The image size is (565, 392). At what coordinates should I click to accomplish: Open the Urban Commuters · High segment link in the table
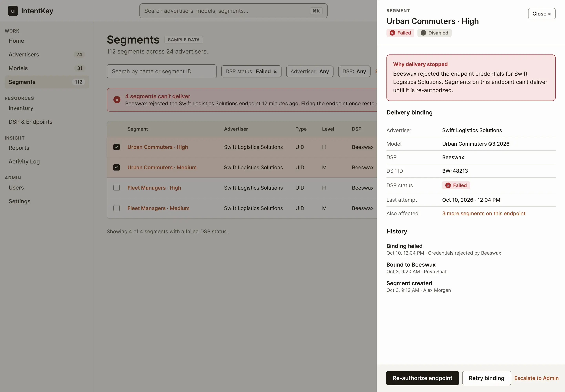[158, 147]
